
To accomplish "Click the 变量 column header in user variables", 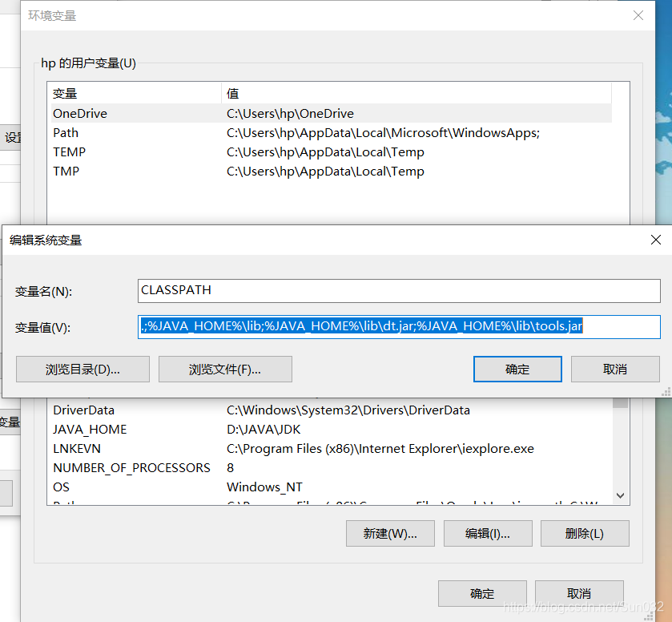I will click(135, 93).
